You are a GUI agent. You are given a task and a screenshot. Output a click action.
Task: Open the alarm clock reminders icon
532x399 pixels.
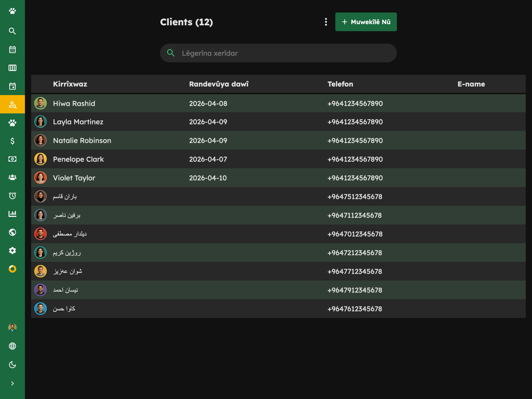click(x=12, y=196)
